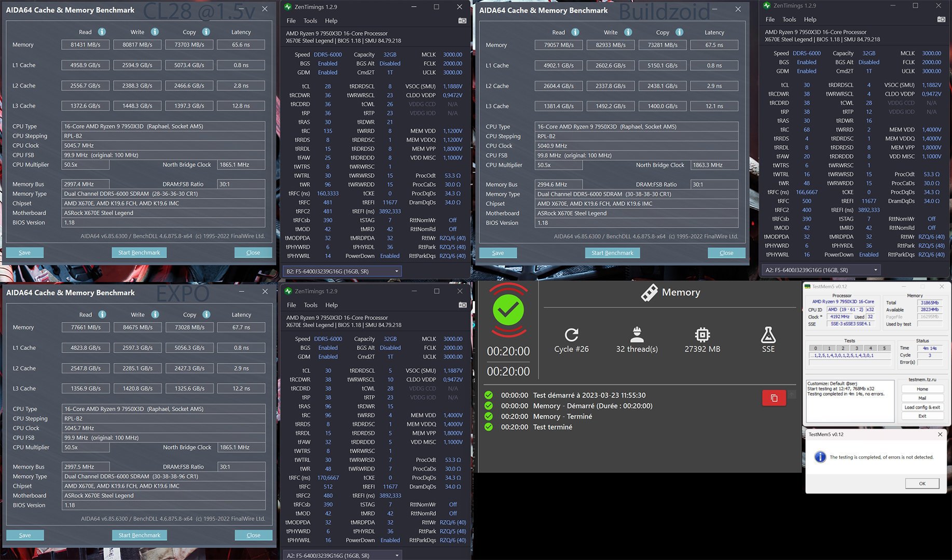The image size is (952, 560).
Task: Open the Help menu in bottom ZenTimings window
Action: point(332,305)
